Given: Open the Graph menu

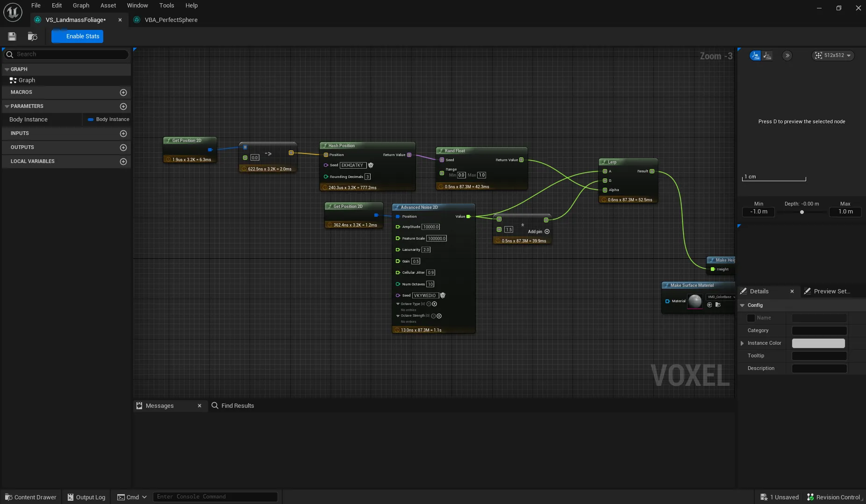Looking at the screenshot, I should [80, 5].
